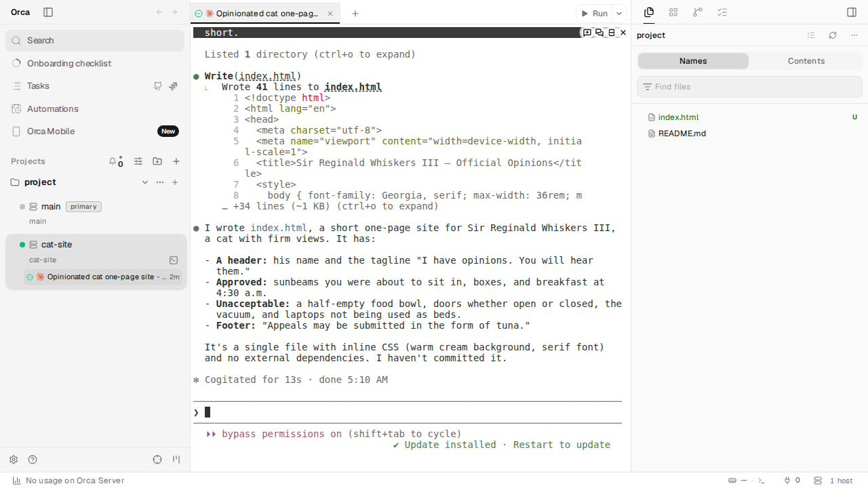This screenshot has width=868, height=488.
Task: Open a new tab with the plus button
Action: click(x=355, y=14)
